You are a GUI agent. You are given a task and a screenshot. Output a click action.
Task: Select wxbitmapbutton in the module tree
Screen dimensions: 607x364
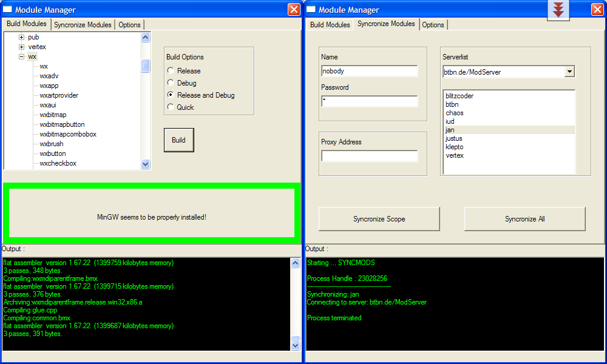click(x=62, y=124)
